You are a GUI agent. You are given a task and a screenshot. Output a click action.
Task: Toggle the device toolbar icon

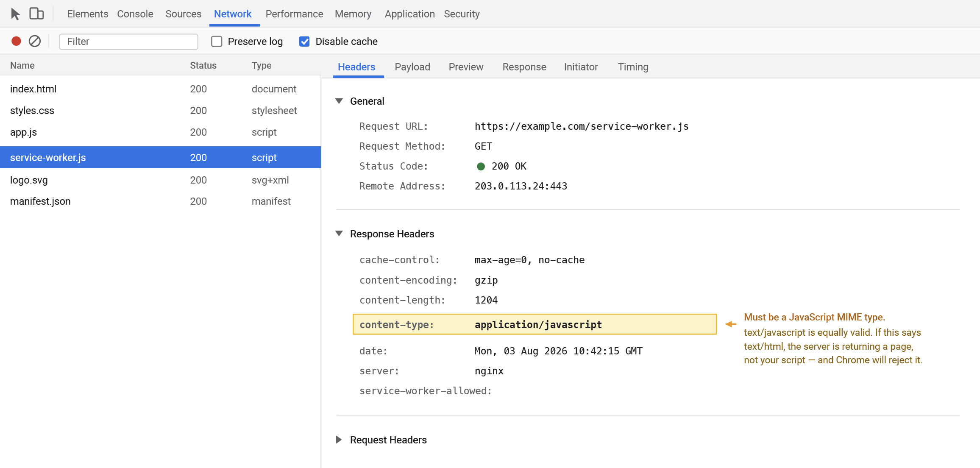(x=36, y=14)
